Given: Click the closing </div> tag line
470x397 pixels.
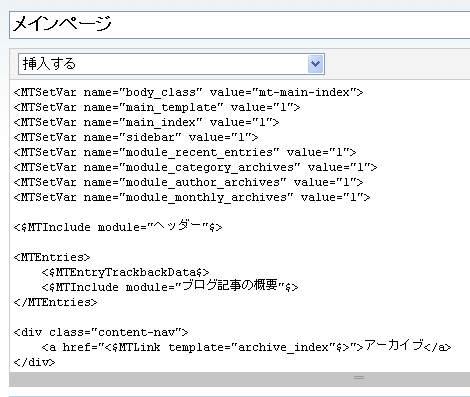Looking at the screenshot, I should click(34, 362).
